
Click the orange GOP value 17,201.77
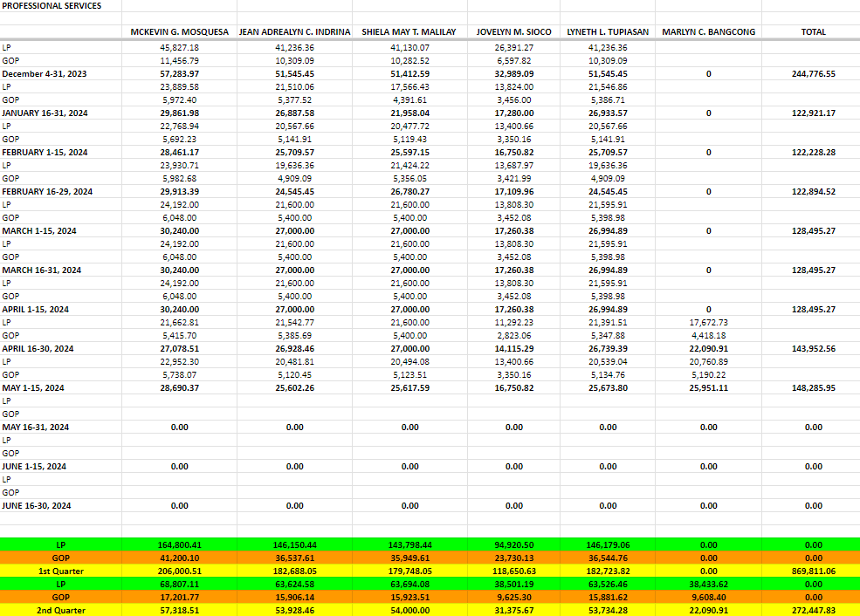tap(179, 598)
